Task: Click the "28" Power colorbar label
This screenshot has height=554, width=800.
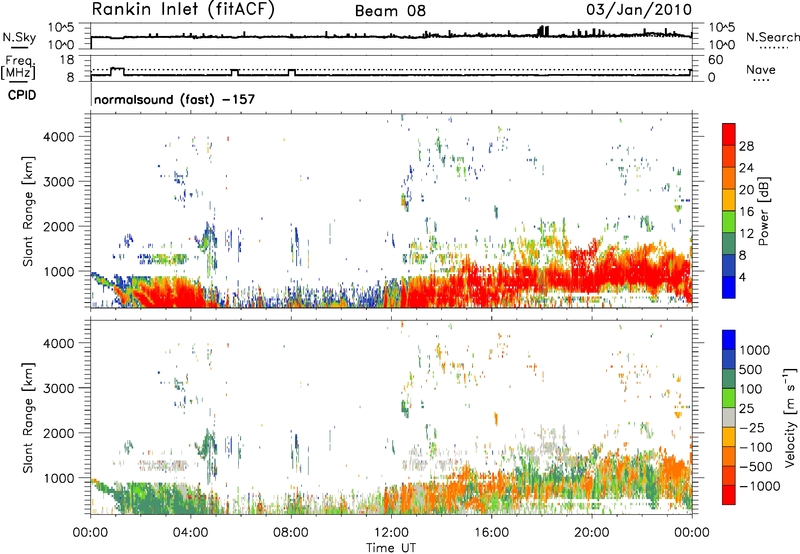Action: (746, 146)
